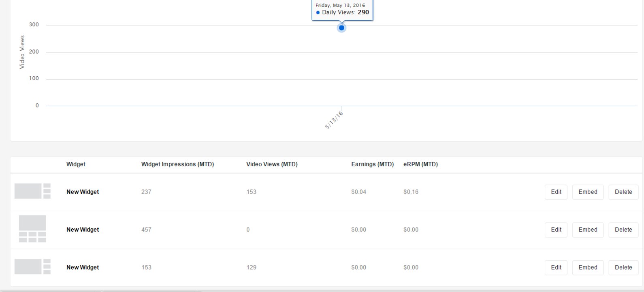Click the Video Views (MTD) column header

coord(272,164)
